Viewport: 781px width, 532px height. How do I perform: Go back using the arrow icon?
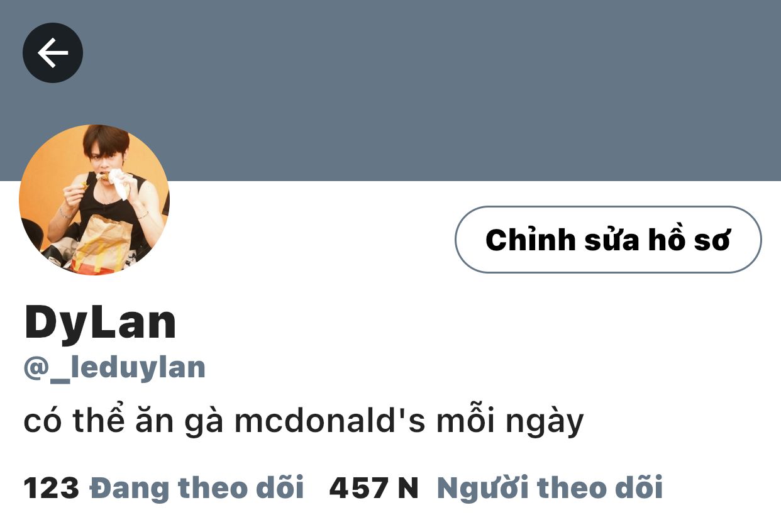53,53
